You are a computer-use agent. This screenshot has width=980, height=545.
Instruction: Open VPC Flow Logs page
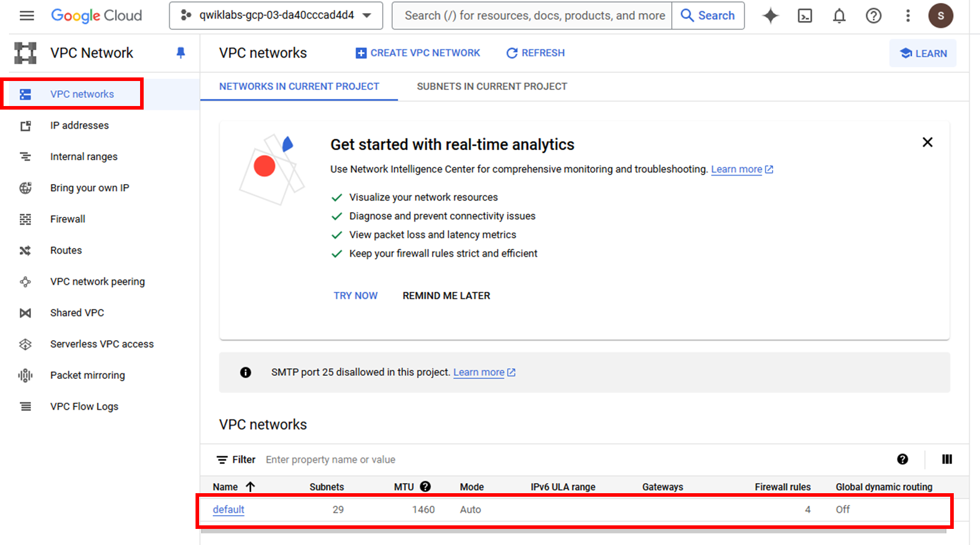[x=84, y=407]
